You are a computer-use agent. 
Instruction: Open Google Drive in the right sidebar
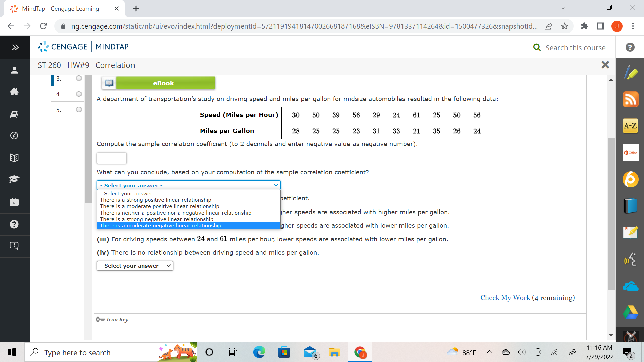coord(630,312)
